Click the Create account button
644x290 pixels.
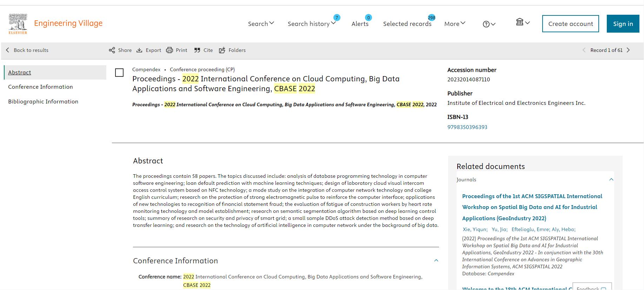click(571, 24)
